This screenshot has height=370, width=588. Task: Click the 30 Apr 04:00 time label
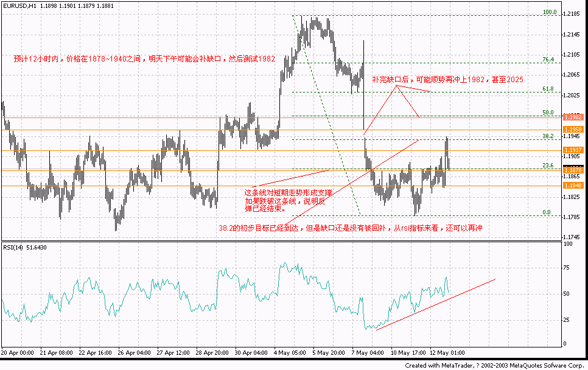(x=251, y=353)
